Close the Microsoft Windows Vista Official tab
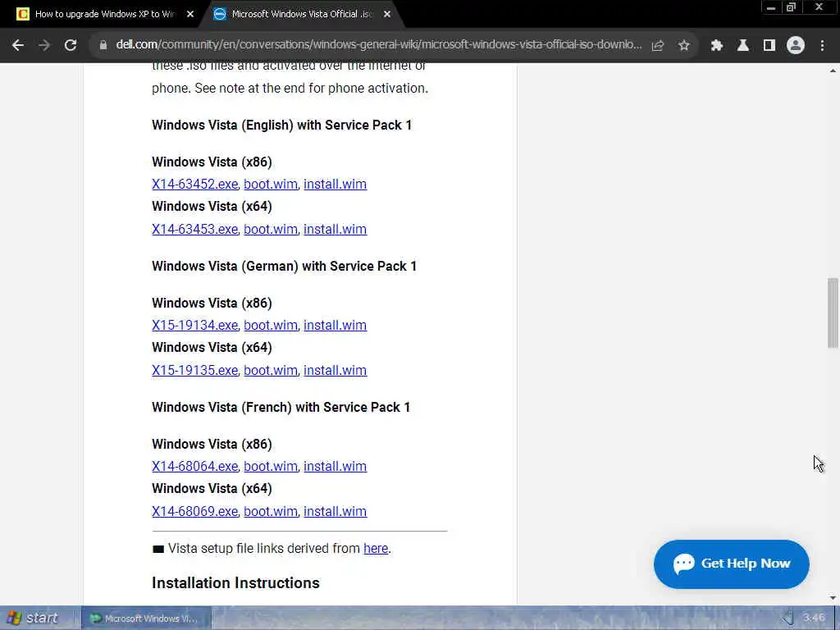This screenshot has width=840, height=630. tap(387, 15)
